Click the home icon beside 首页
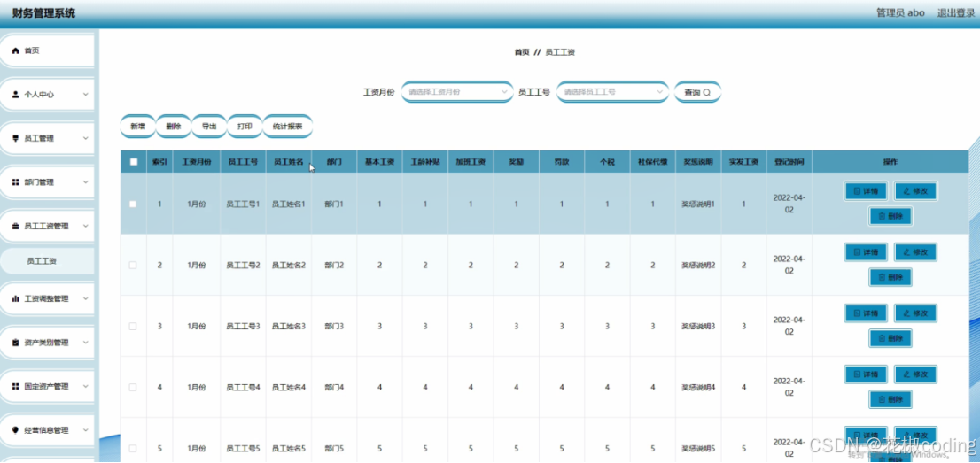The width and height of the screenshot is (980, 463). (16, 50)
